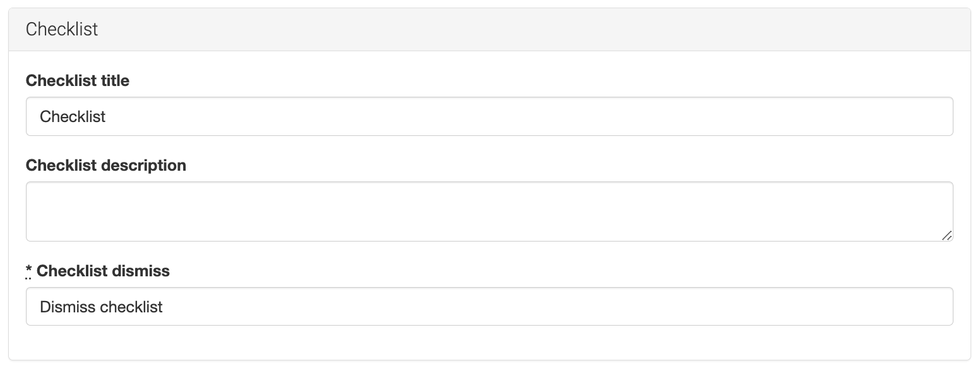Click the Checklist dismiss input field

[489, 307]
